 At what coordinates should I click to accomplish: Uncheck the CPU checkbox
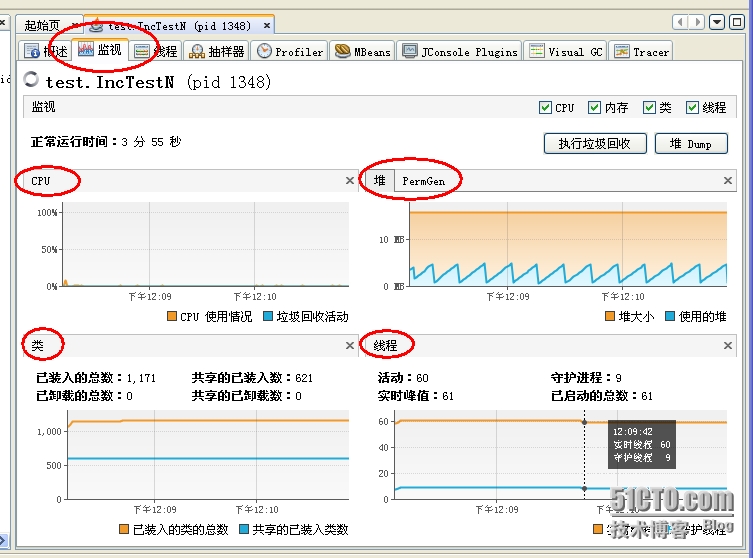click(545, 107)
